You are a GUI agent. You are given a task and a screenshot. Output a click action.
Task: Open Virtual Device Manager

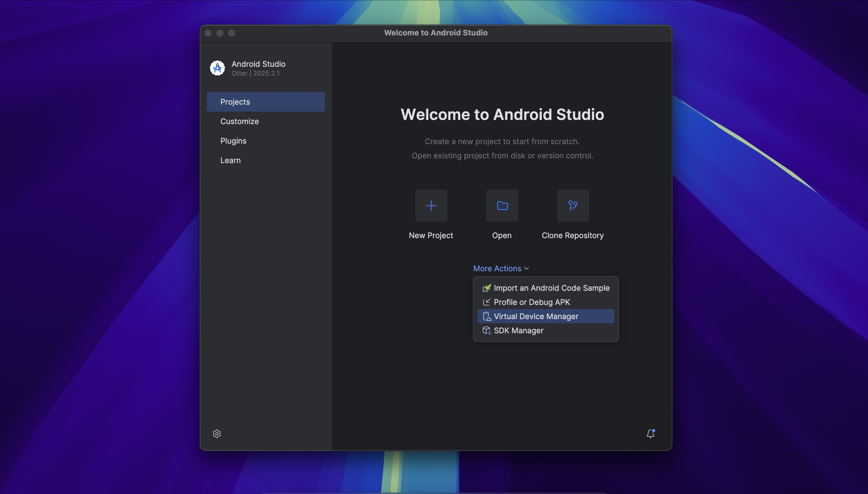546,316
